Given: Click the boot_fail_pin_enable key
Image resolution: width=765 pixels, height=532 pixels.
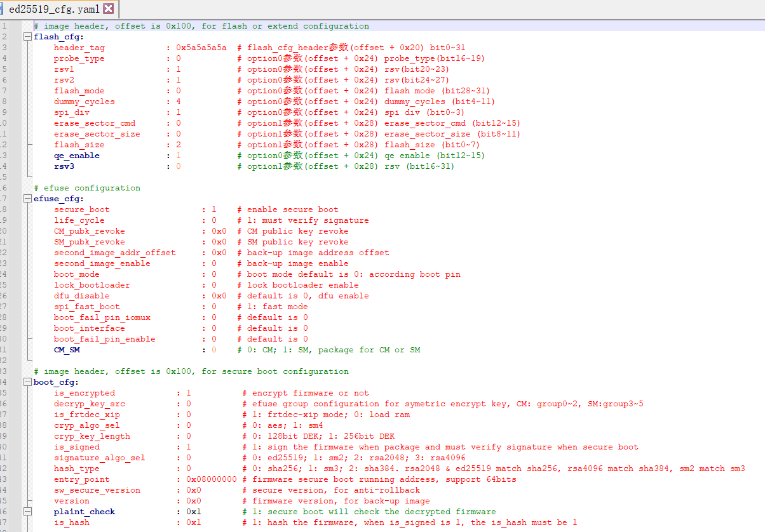Looking at the screenshot, I should [105, 339].
